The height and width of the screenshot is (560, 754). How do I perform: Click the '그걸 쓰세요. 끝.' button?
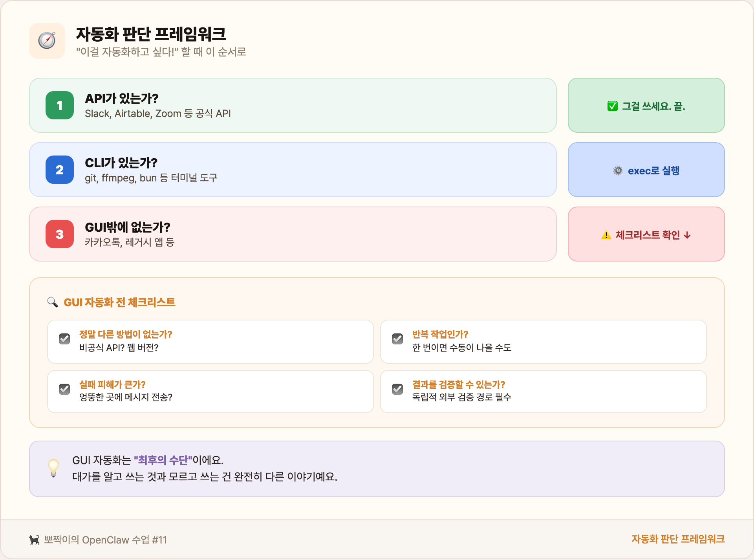(646, 105)
